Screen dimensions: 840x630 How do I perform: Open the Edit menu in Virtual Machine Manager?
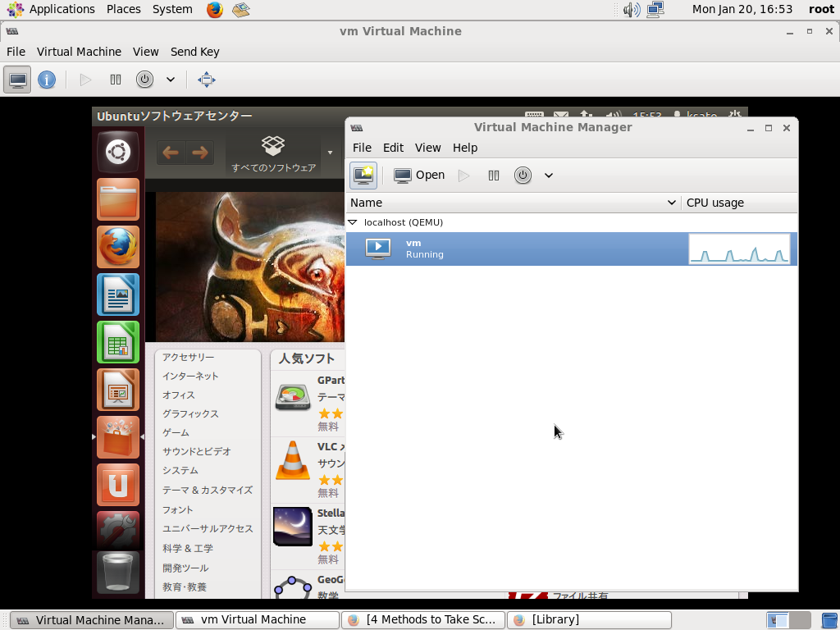click(x=393, y=148)
